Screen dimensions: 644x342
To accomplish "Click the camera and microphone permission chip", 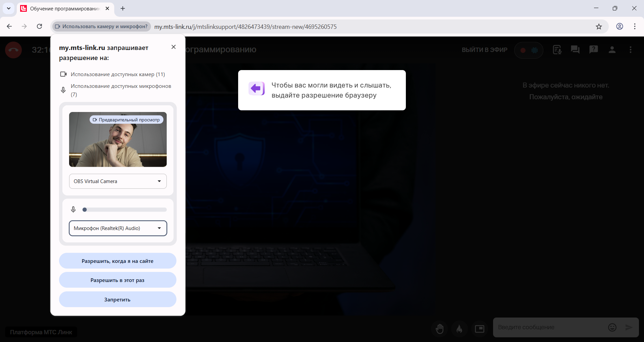I will (x=101, y=26).
